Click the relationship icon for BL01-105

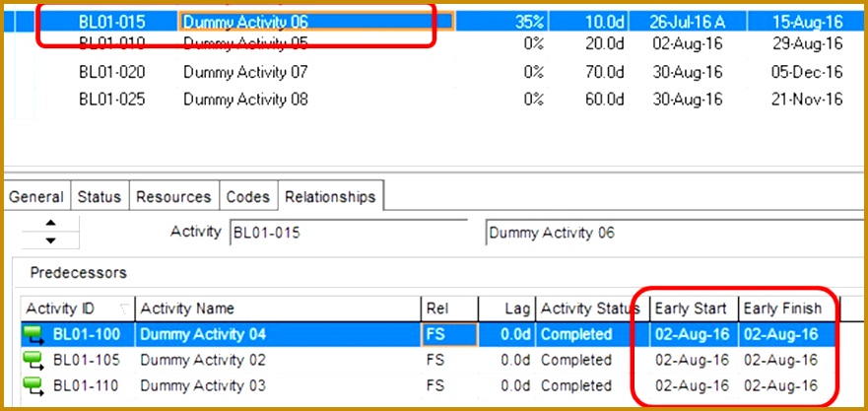[x=33, y=361]
